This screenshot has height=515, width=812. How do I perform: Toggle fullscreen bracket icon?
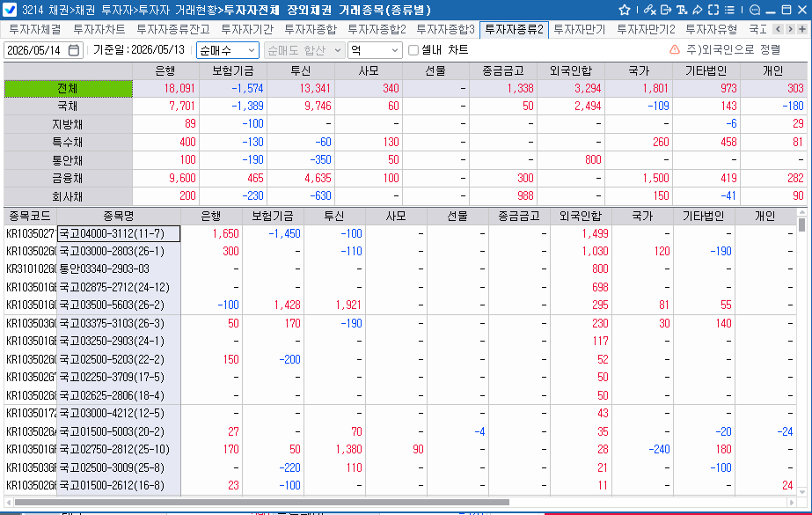pyautogui.click(x=713, y=10)
